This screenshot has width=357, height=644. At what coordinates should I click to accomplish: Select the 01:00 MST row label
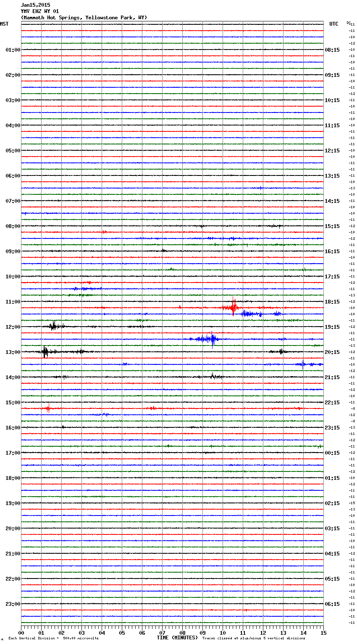(x=13, y=50)
